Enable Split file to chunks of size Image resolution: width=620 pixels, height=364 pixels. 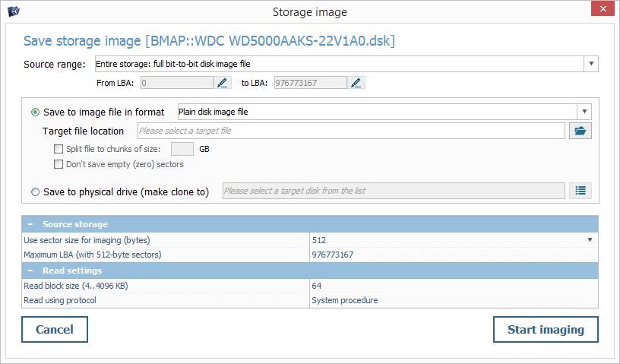[59, 149]
